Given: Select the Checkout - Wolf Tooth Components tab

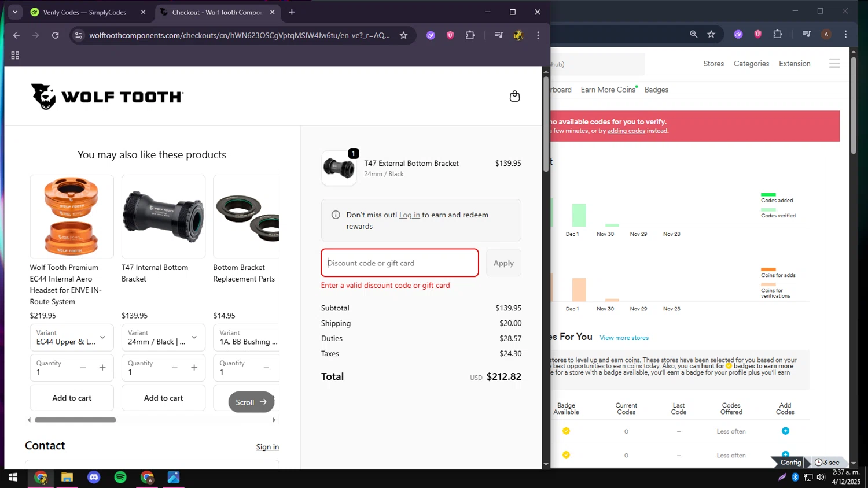Looking at the screenshot, I should pos(218,12).
